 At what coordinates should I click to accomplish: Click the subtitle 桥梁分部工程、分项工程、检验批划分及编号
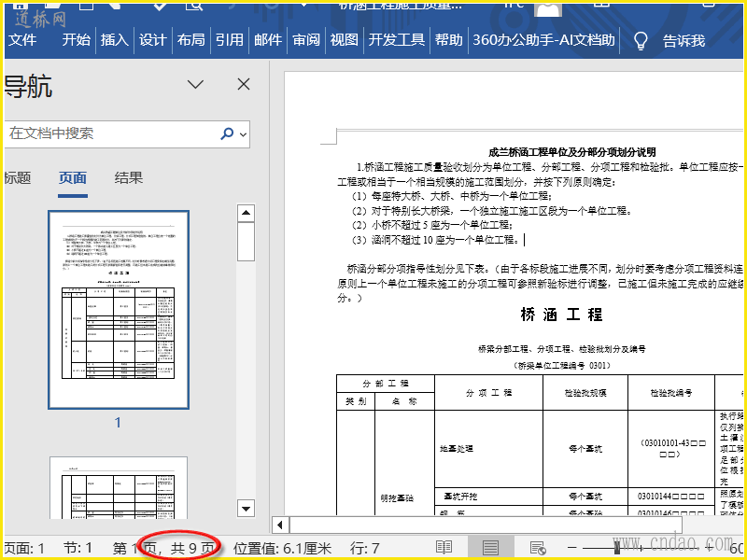pyautogui.click(x=562, y=349)
